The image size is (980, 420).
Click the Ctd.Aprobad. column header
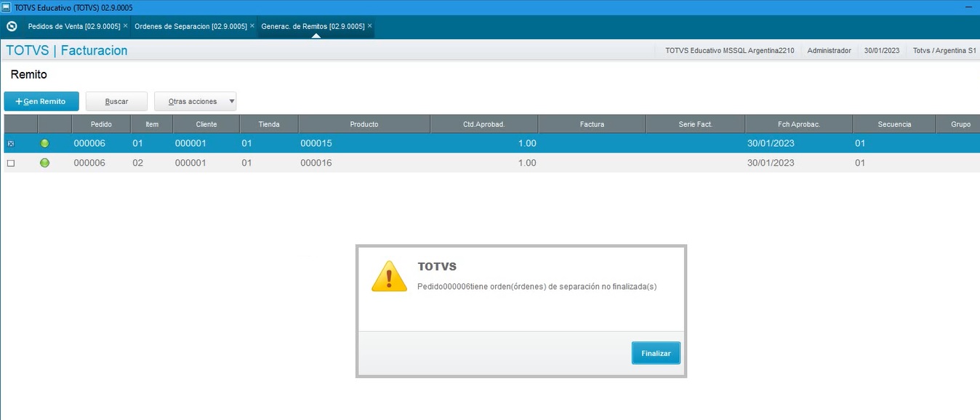[484, 124]
